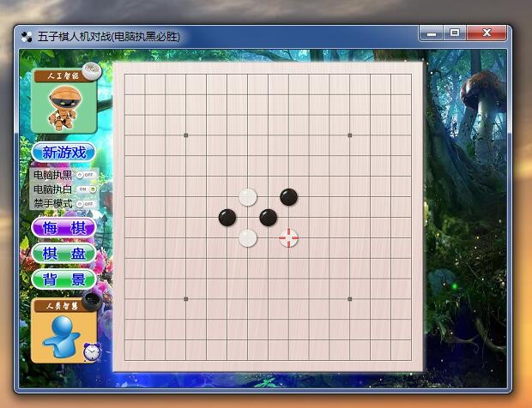Start a new game with 新游戏
Screen dimensions: 532x408
click(63, 153)
